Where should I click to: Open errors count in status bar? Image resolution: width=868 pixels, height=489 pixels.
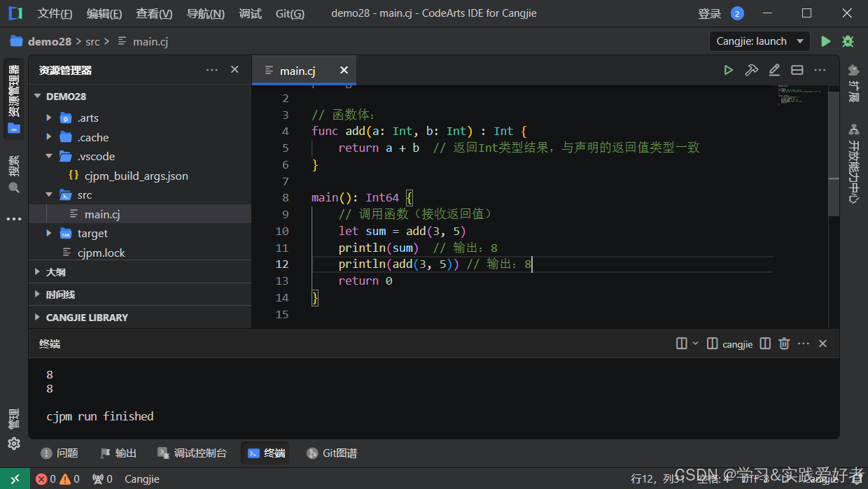click(x=46, y=479)
